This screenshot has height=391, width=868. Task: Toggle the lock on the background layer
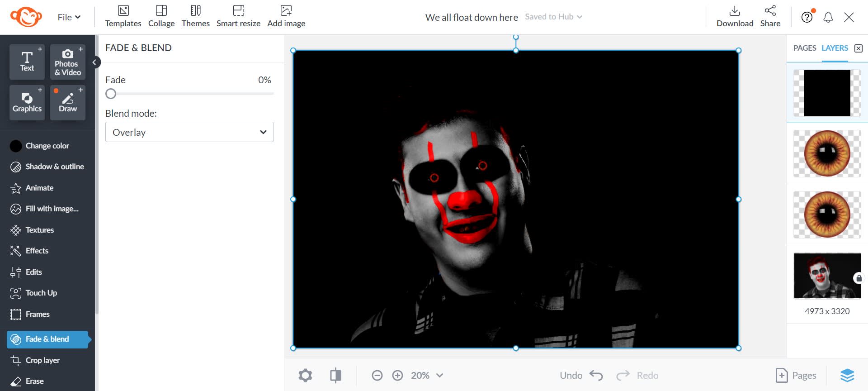point(859,278)
